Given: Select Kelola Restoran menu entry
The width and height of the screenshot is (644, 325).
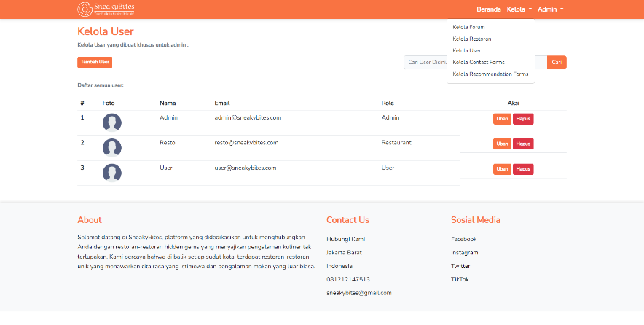Looking at the screenshot, I should [x=472, y=39].
